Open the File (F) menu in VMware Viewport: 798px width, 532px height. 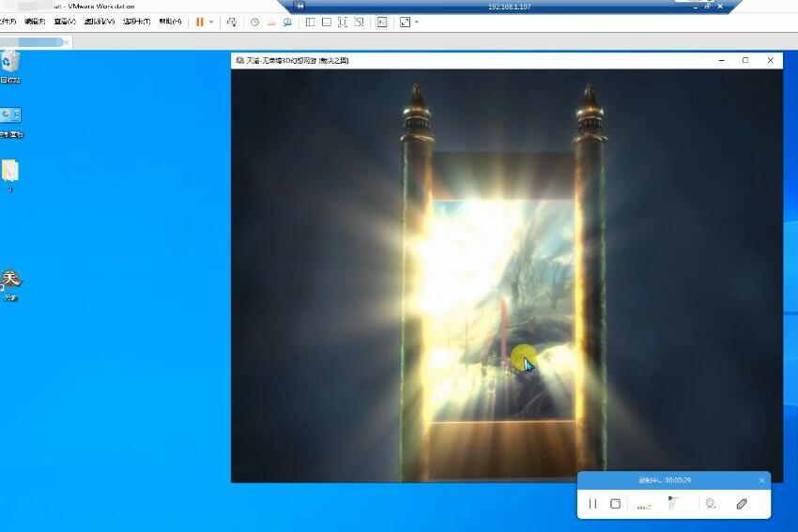coord(8,22)
